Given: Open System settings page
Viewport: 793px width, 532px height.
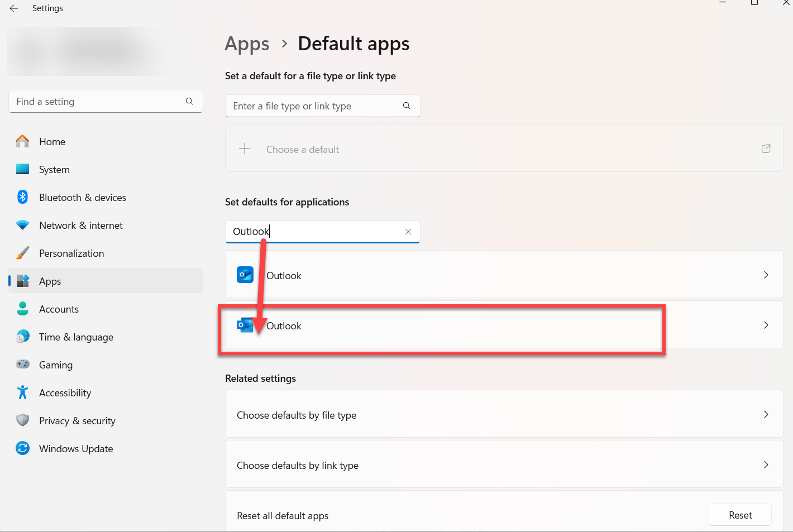Looking at the screenshot, I should 106,169.
